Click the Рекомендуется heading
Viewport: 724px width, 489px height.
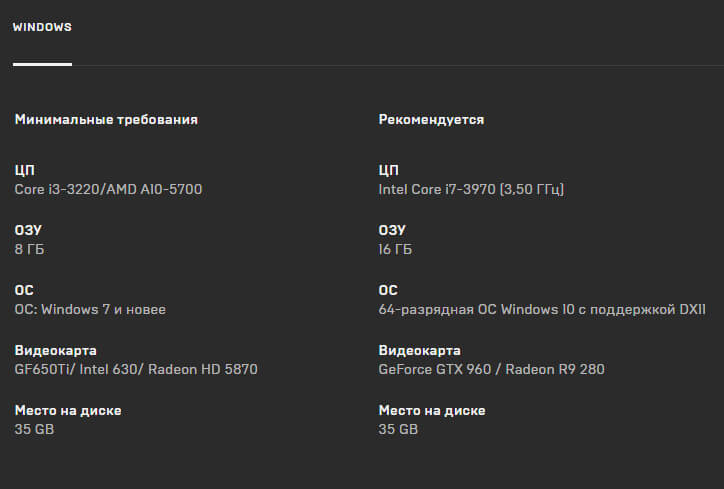click(x=431, y=120)
